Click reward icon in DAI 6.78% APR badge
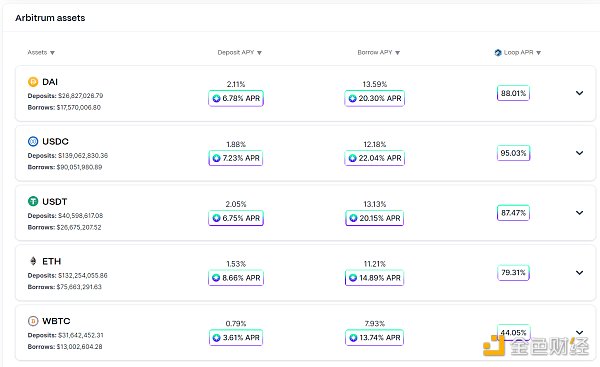 (216, 98)
